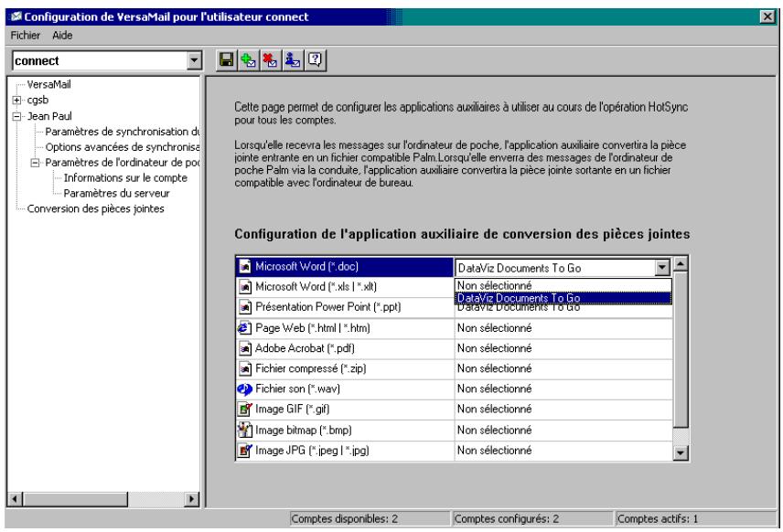Click the conversion list scroll up arrow
This screenshot has height=532, width=783.
tap(681, 263)
